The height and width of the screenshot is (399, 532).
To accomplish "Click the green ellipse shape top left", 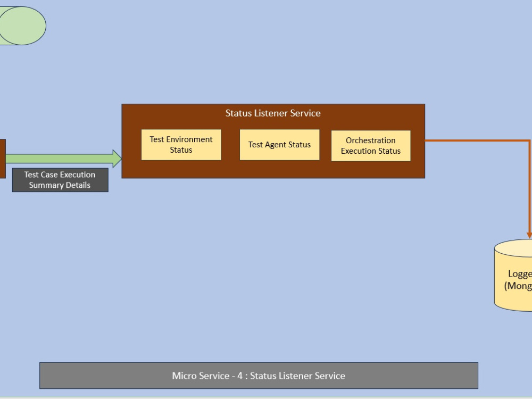I will (x=21, y=24).
